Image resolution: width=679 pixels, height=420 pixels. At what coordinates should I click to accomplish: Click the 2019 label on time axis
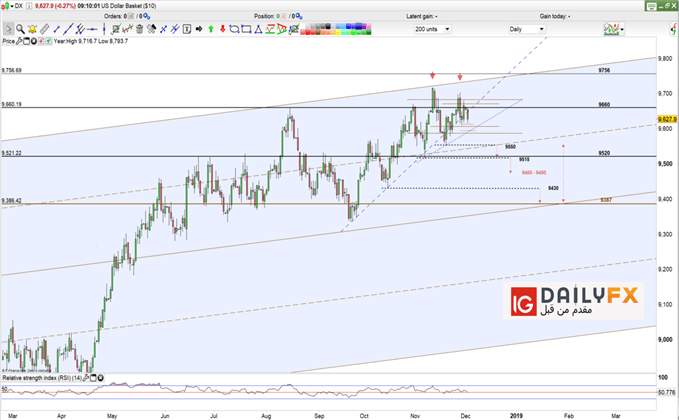(x=516, y=416)
